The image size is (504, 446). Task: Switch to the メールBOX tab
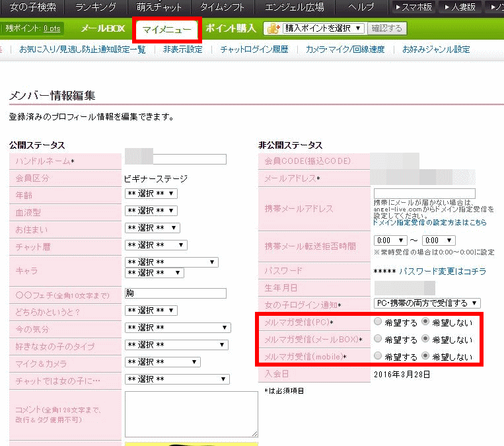[102, 29]
